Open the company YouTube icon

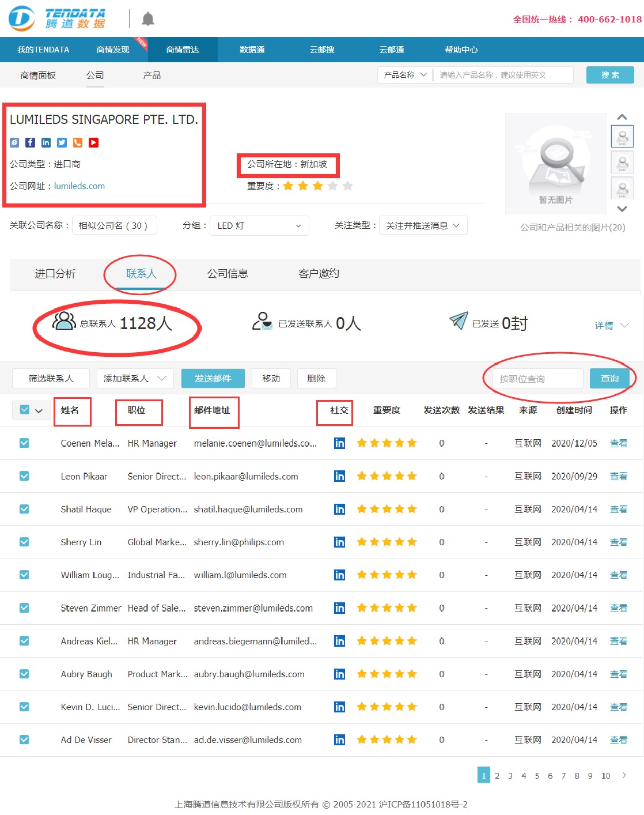click(x=94, y=142)
